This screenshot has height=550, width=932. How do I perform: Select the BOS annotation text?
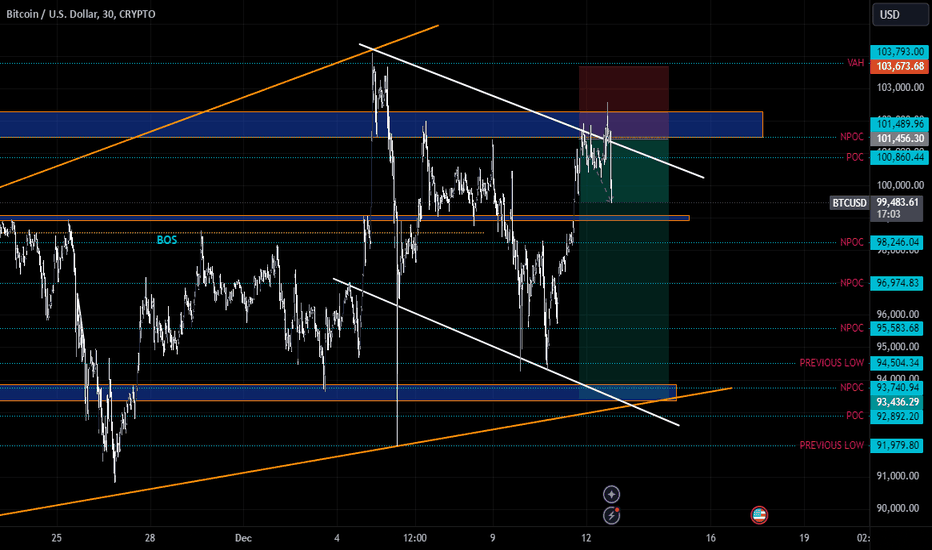(x=166, y=240)
